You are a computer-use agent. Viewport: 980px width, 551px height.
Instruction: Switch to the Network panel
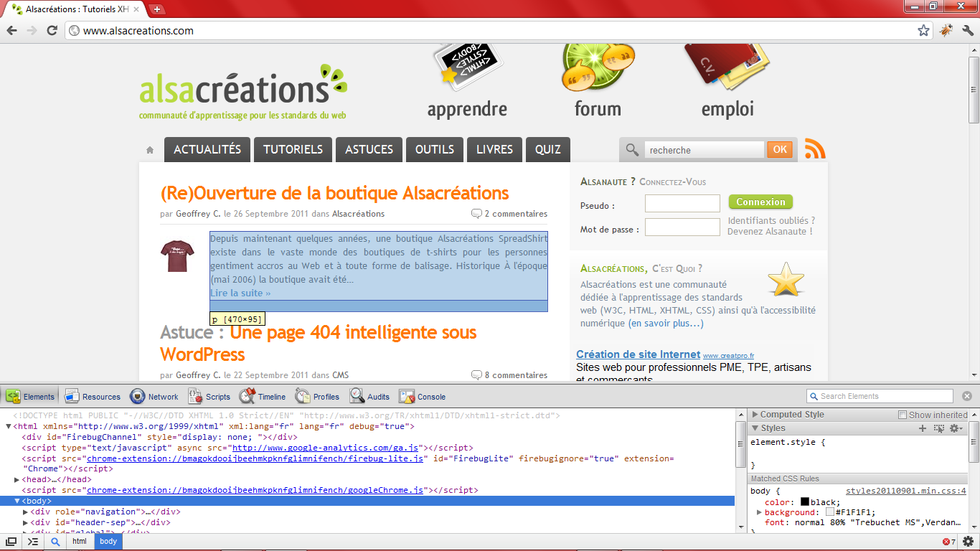click(x=154, y=396)
